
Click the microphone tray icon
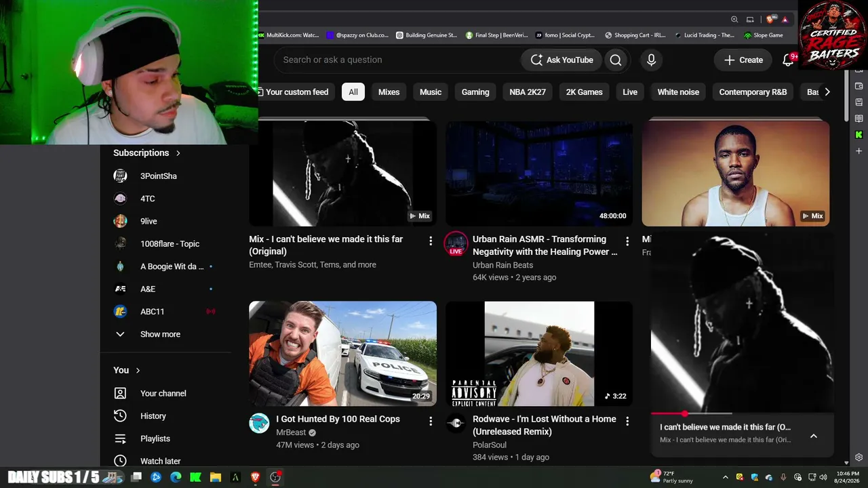783,477
